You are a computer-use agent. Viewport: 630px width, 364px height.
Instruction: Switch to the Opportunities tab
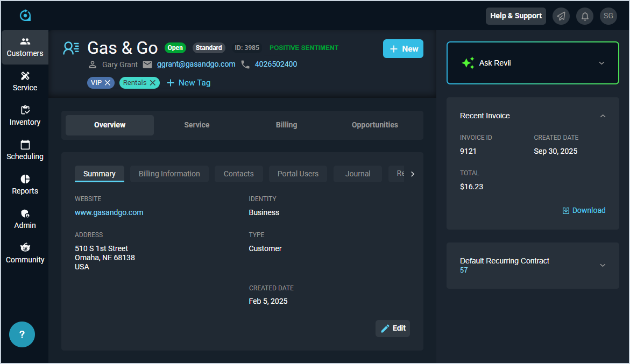click(375, 125)
